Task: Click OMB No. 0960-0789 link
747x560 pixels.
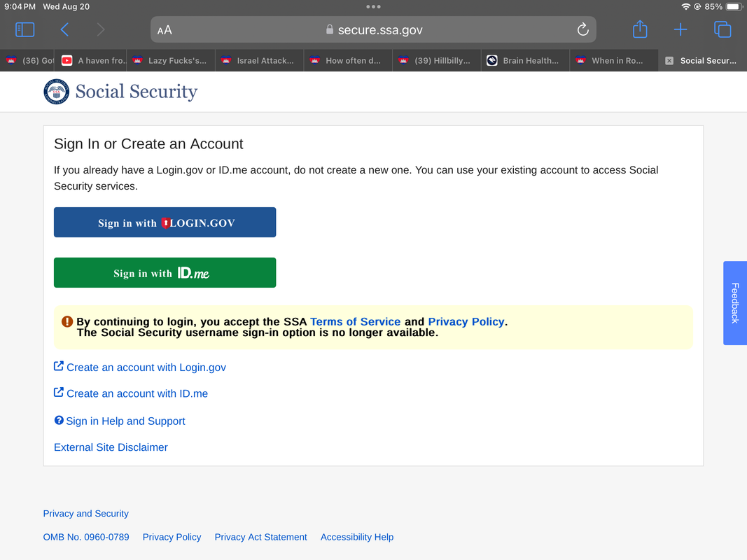Action: click(x=86, y=537)
